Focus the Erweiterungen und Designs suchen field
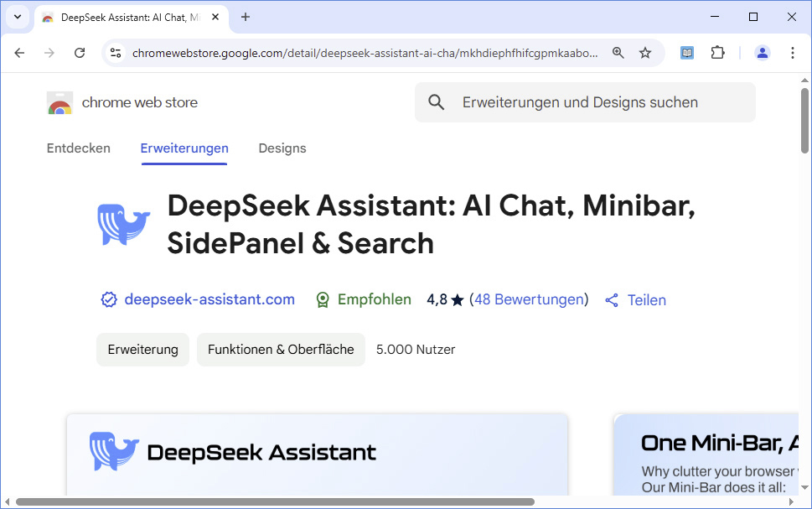 [x=585, y=102]
